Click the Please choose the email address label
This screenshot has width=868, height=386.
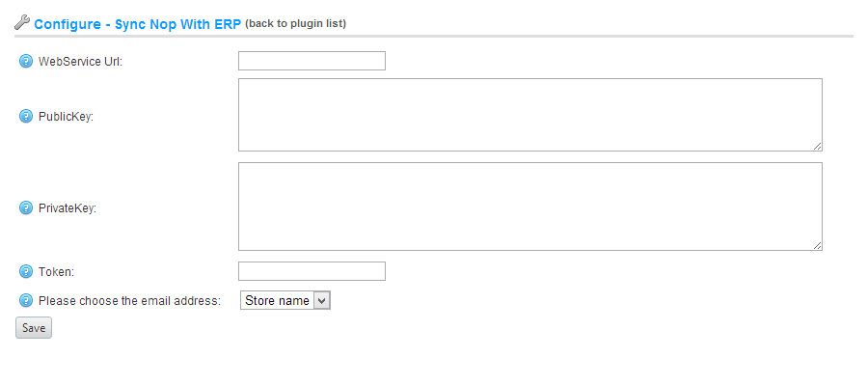(129, 301)
